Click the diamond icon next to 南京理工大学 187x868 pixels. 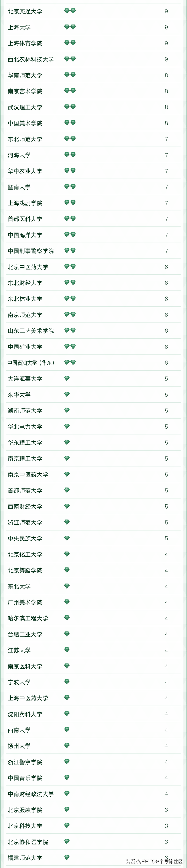67,458
